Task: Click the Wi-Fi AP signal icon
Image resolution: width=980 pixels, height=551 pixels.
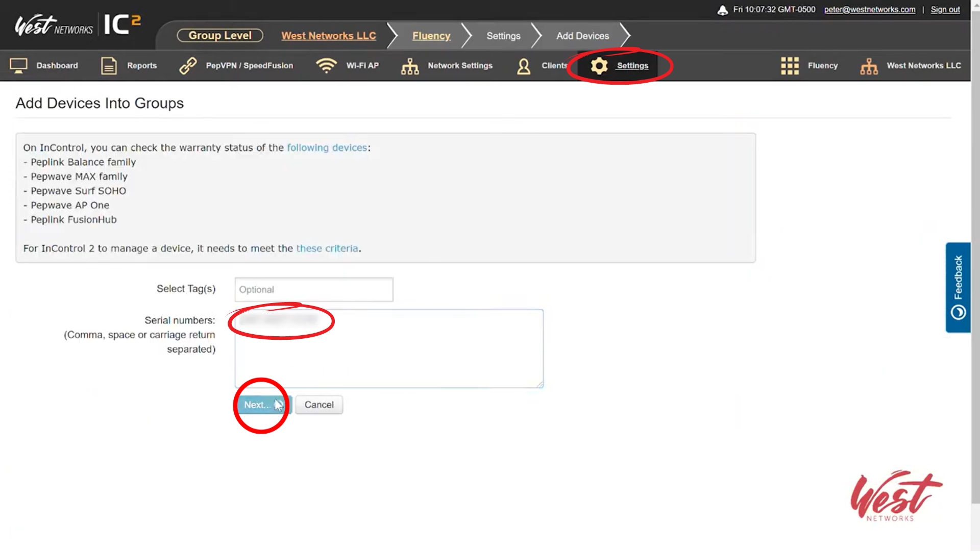Action: pyautogui.click(x=326, y=66)
